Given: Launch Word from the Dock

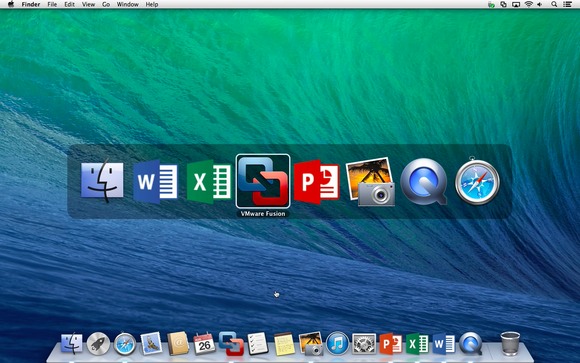Looking at the screenshot, I should click(444, 344).
